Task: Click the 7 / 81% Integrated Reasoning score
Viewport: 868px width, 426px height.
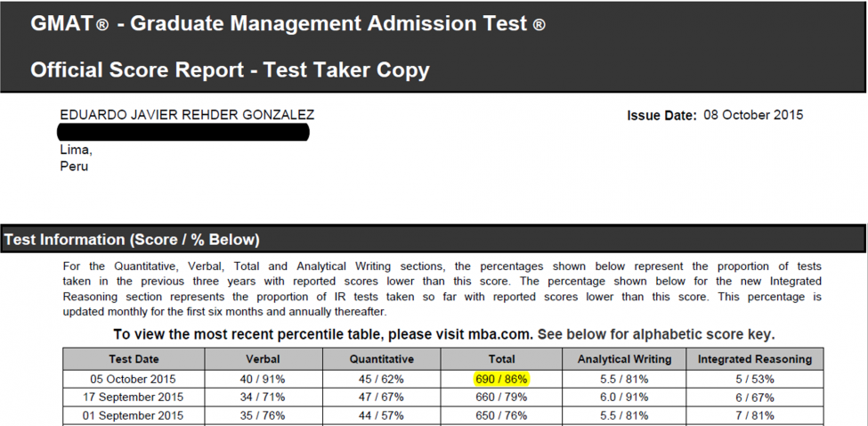Action: [754, 416]
